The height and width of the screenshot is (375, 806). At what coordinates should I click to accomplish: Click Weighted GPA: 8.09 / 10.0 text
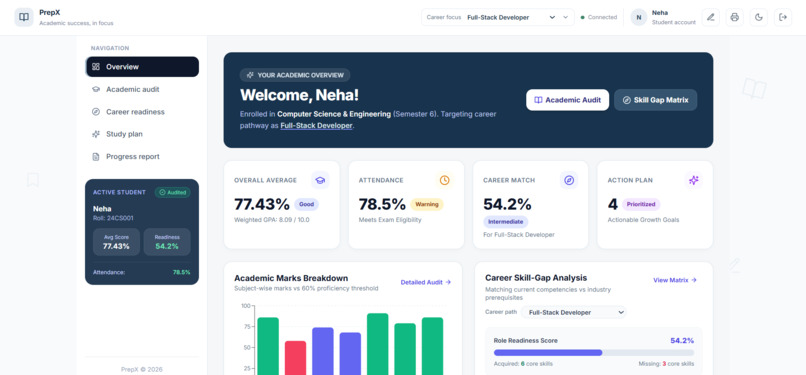point(272,220)
